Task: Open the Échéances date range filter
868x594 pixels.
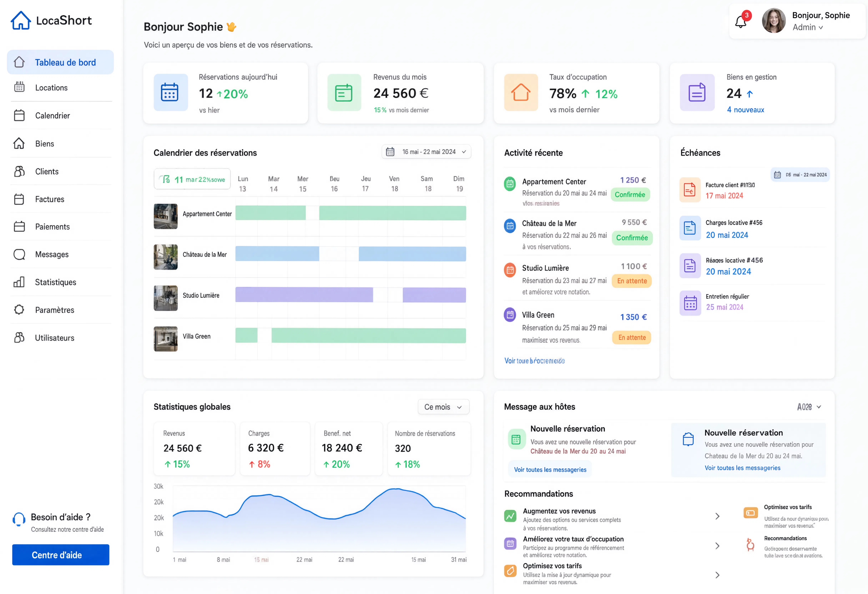Action: coord(800,175)
